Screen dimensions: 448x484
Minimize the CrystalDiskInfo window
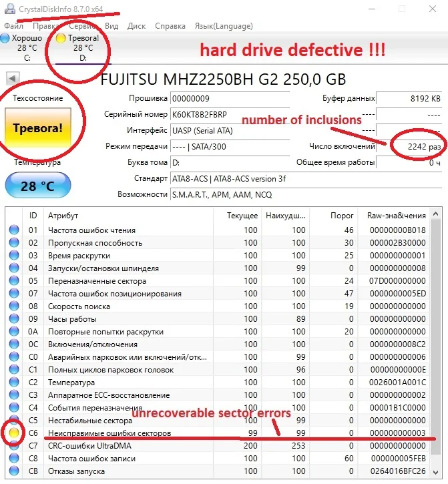click(372, 9)
